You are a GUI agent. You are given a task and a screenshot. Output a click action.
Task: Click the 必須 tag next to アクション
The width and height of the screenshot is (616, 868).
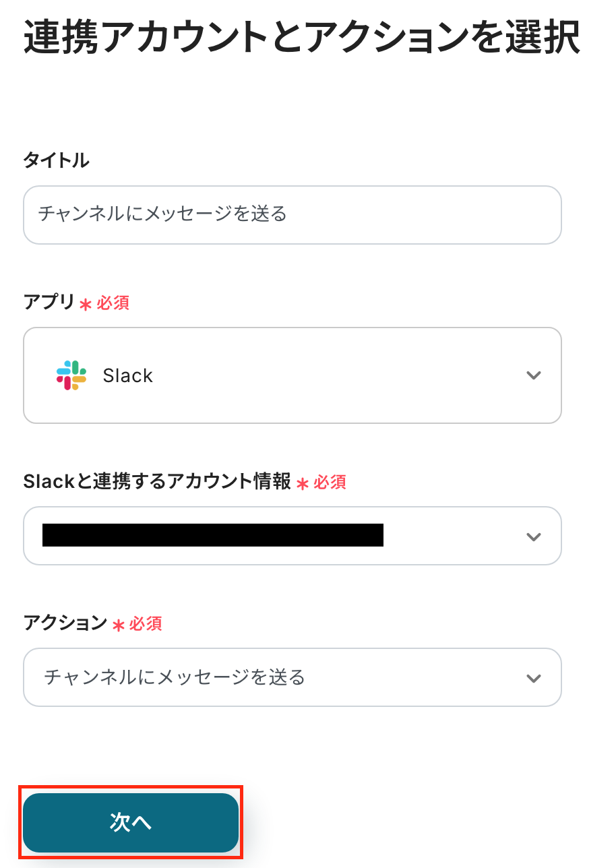[x=146, y=624]
